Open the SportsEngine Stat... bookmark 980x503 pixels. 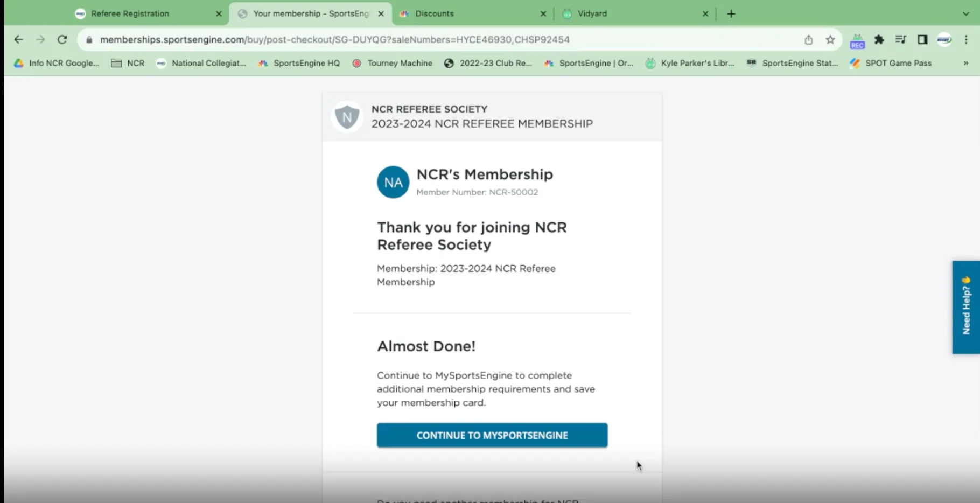792,63
